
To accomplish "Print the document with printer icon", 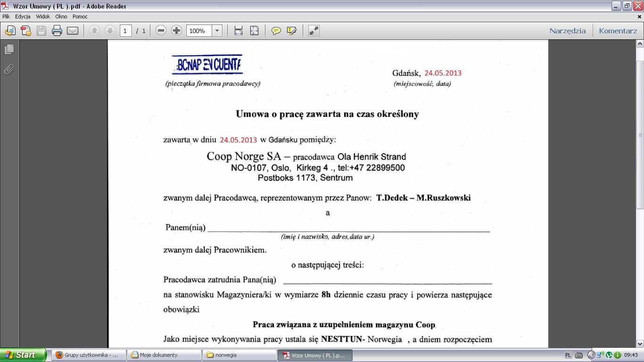I will tap(57, 31).
